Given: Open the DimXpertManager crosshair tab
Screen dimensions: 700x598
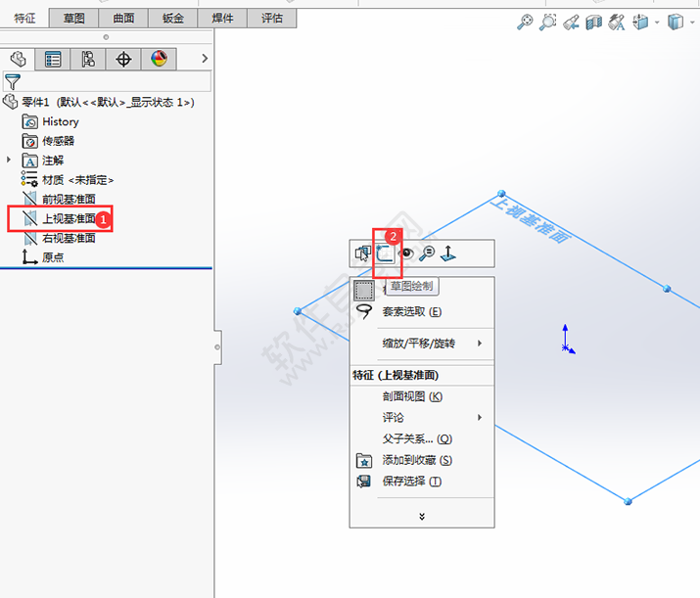Looking at the screenshot, I should click(123, 59).
